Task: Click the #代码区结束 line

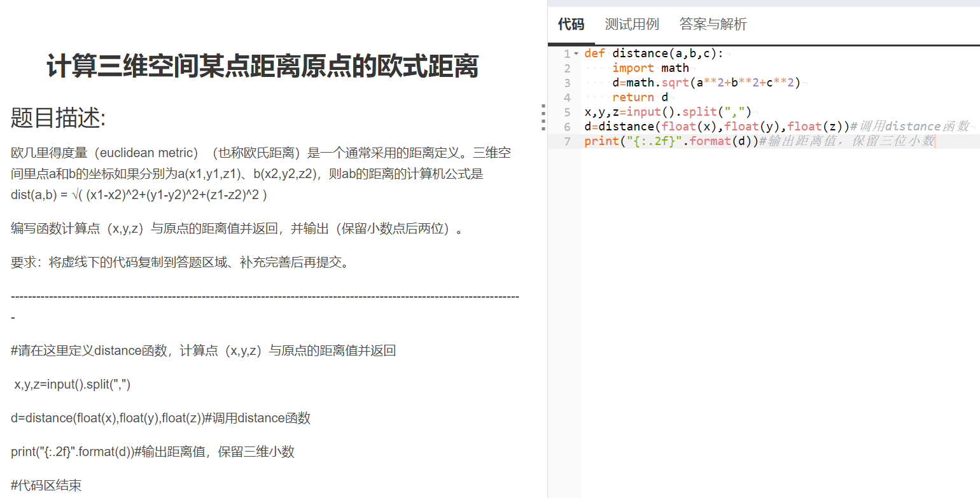Action: pyautogui.click(x=46, y=486)
